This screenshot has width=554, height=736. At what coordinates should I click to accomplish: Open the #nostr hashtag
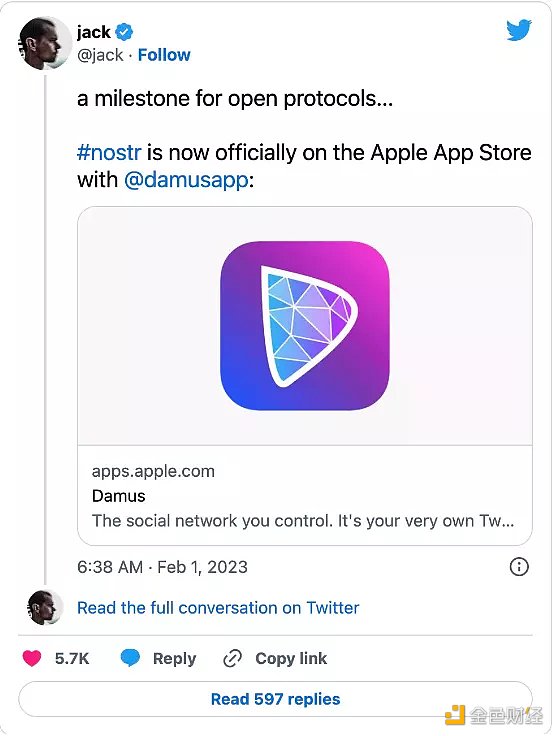tap(109, 153)
